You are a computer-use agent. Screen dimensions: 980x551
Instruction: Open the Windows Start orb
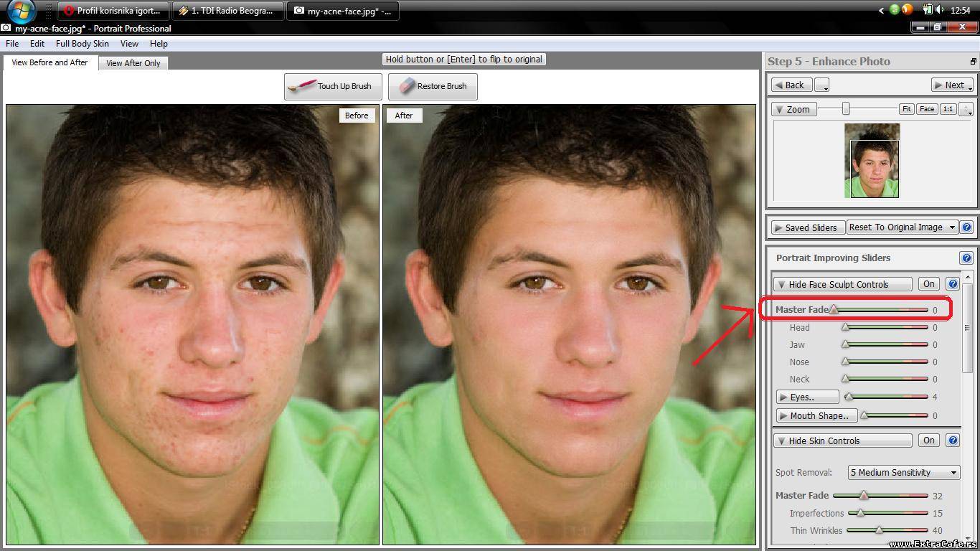pyautogui.click(x=21, y=11)
